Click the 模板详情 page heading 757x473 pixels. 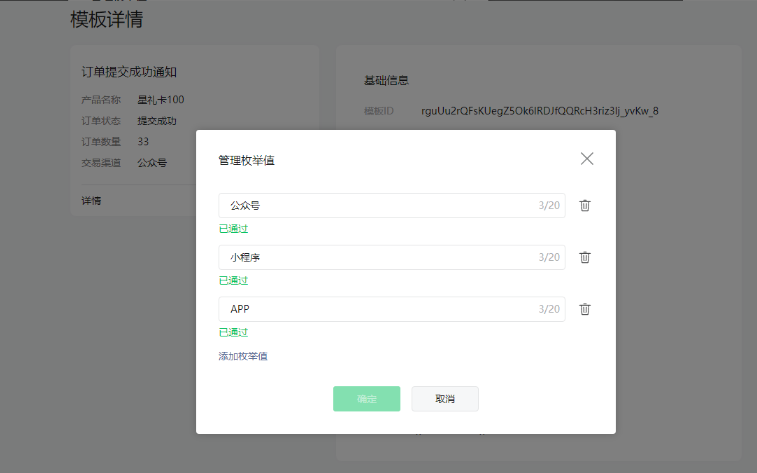106,19
